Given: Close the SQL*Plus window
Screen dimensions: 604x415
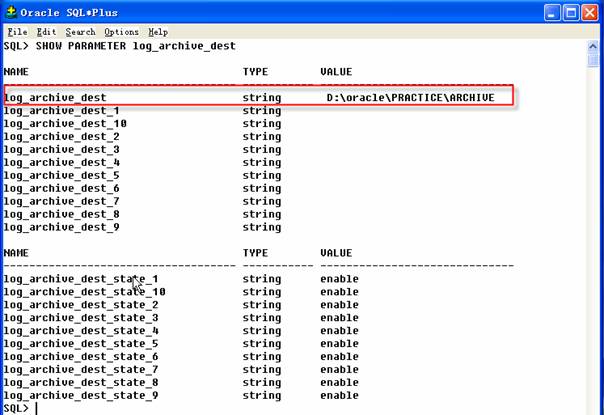Looking at the screenshot, I should [590, 13].
